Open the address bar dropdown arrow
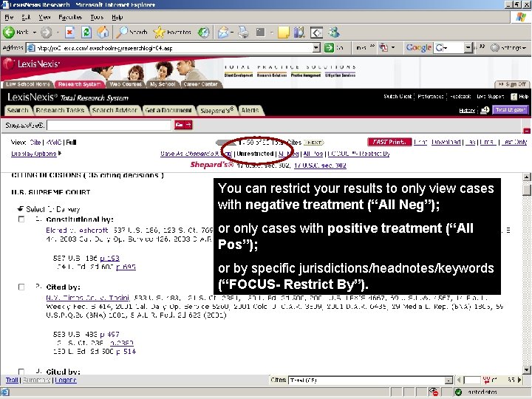Viewport: 532px width, 399px height. pos(316,48)
